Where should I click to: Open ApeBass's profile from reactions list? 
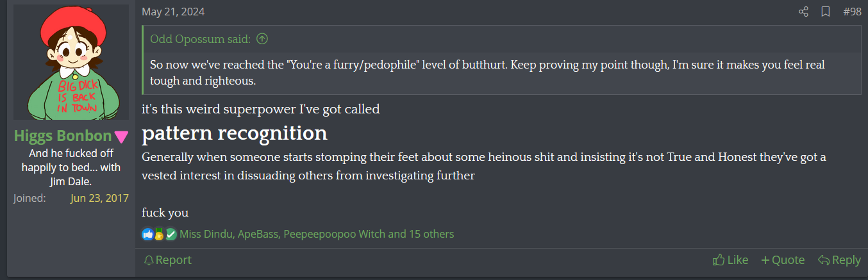click(258, 235)
